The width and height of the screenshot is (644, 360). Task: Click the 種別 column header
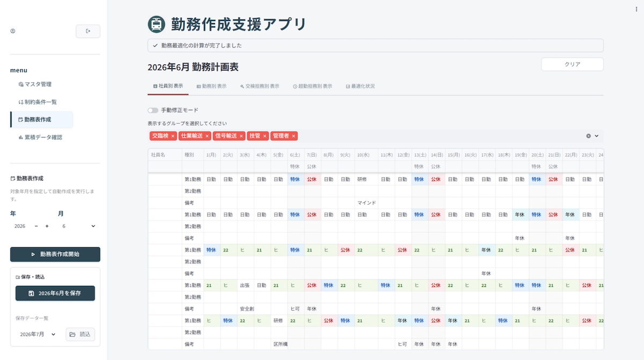point(193,155)
